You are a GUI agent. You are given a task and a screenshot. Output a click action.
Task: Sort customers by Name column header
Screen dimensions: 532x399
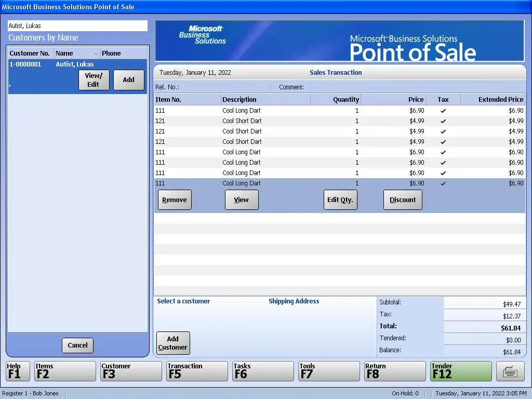tap(77, 54)
